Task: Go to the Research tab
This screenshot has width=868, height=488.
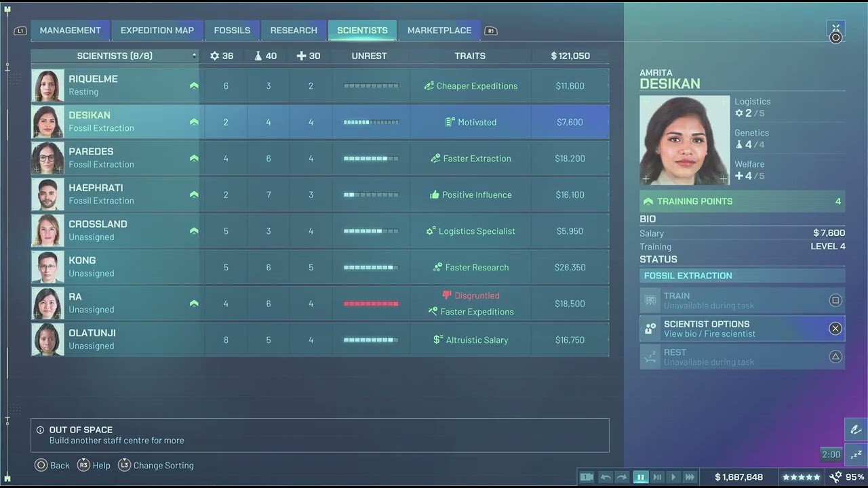Action: point(293,30)
